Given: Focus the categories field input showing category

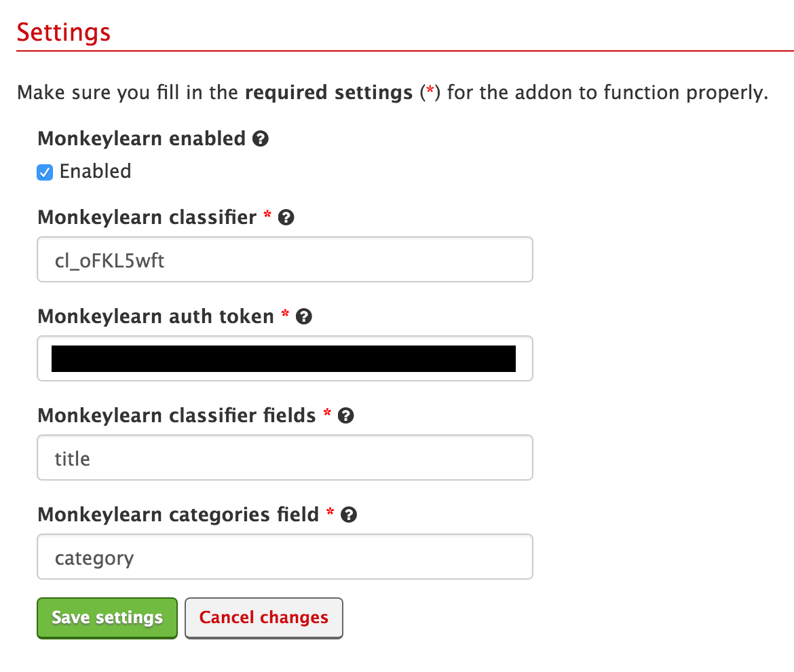Looking at the screenshot, I should point(284,557).
